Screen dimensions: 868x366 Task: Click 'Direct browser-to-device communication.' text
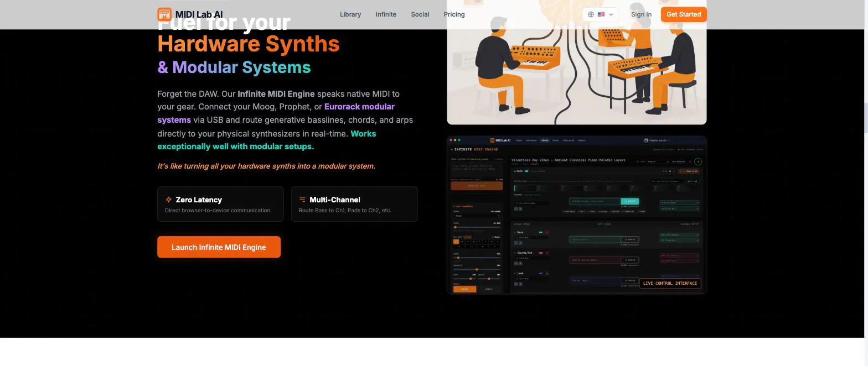point(218,210)
